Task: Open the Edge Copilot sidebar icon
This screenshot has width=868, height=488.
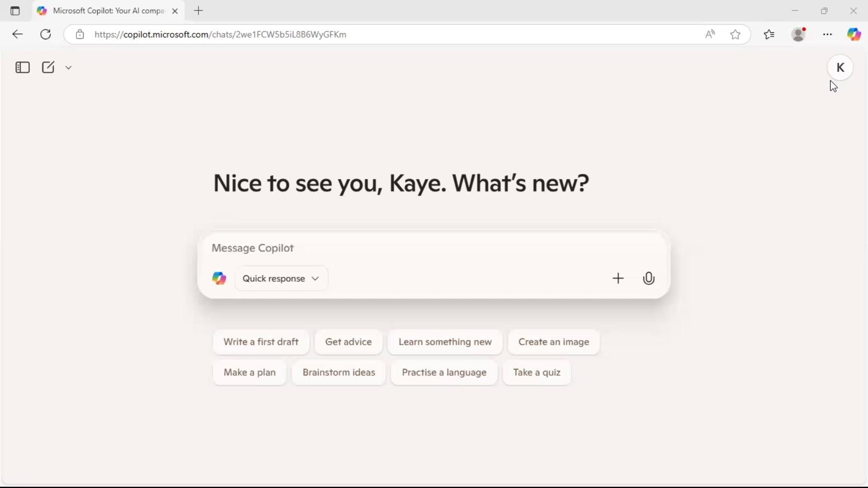Action: click(854, 34)
